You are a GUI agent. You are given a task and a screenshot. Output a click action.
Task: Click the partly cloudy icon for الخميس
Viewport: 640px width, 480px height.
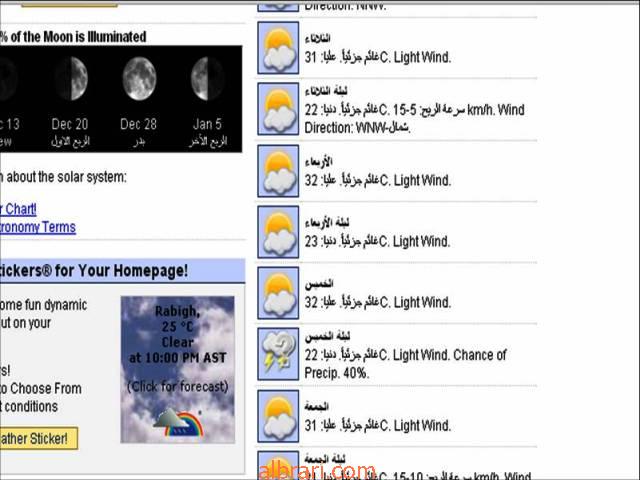tap(278, 293)
